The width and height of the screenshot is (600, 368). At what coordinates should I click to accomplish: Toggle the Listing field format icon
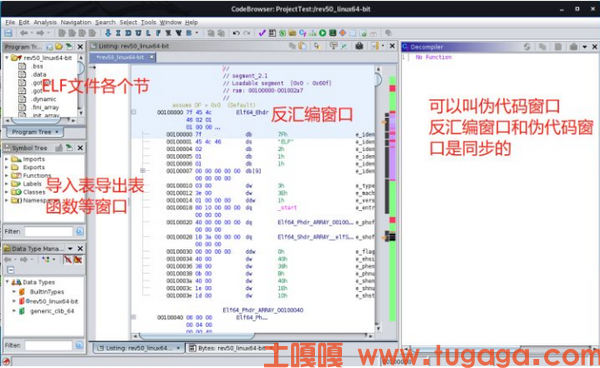(x=333, y=46)
